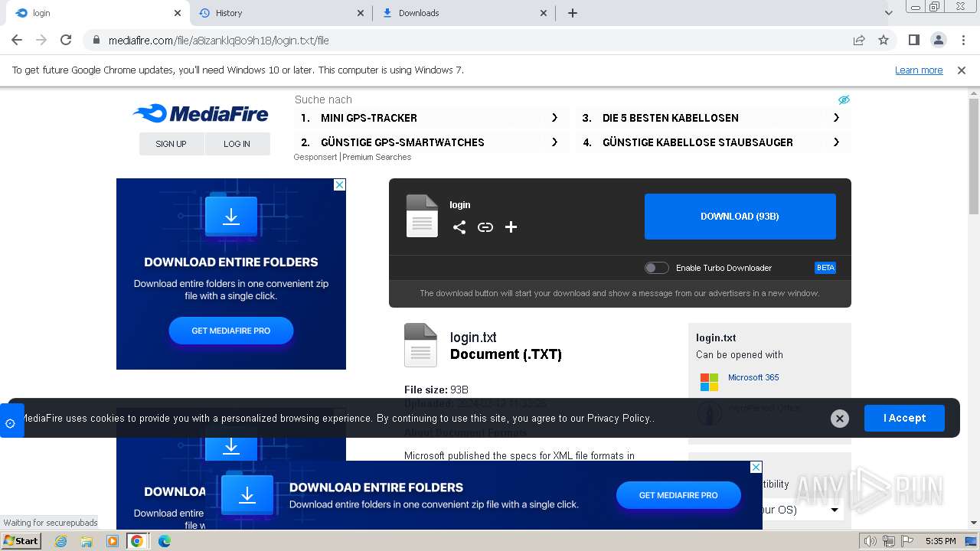Open Windows Media Player from taskbar
This screenshot has height=551, width=980.
113,541
